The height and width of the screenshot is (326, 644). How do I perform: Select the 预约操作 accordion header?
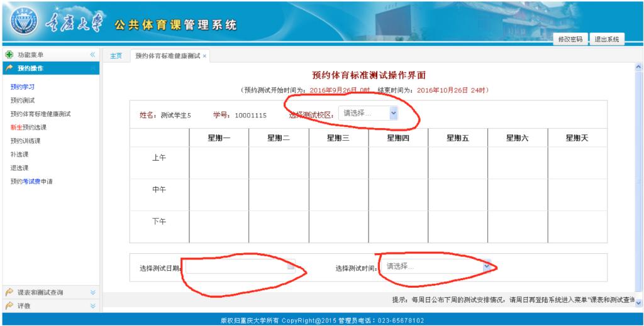pos(31,68)
